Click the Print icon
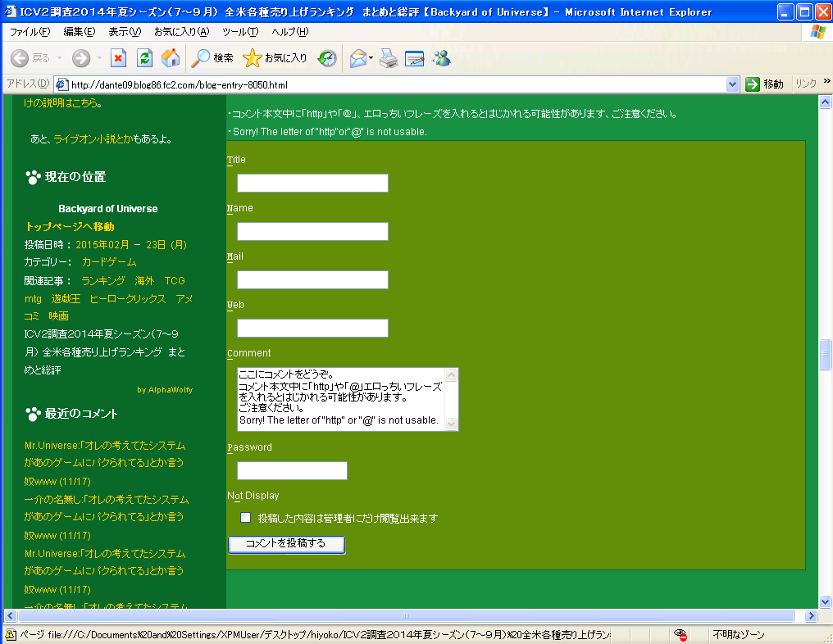 (389, 58)
